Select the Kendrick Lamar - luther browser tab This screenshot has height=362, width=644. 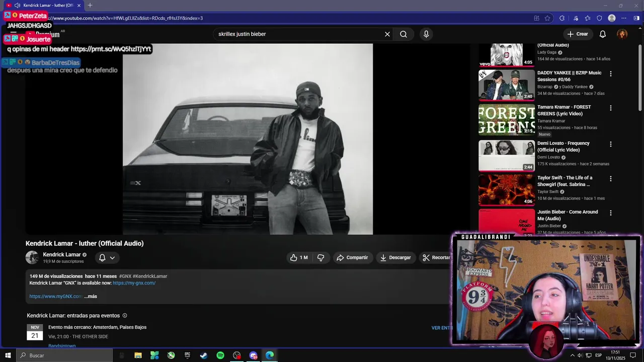tap(44, 6)
